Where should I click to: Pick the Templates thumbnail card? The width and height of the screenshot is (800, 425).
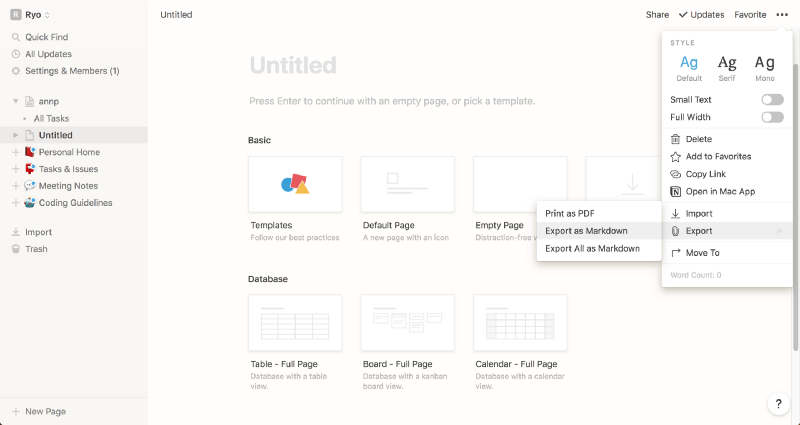click(295, 184)
